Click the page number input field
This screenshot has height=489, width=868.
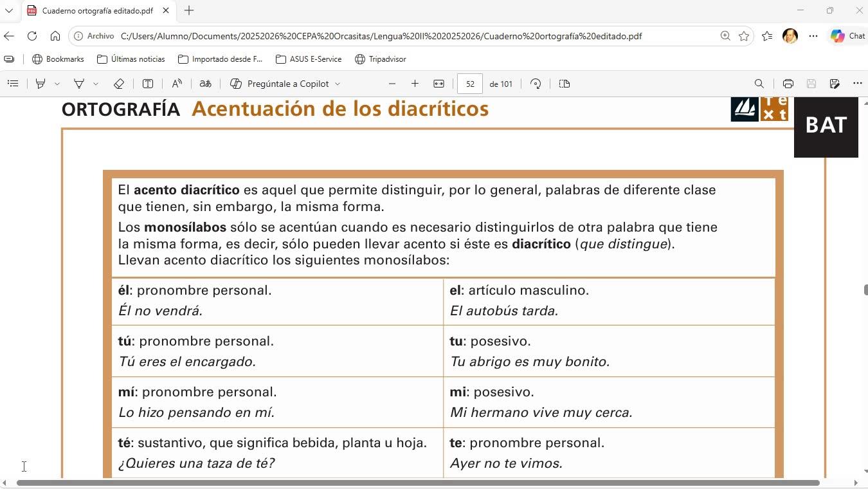click(470, 84)
